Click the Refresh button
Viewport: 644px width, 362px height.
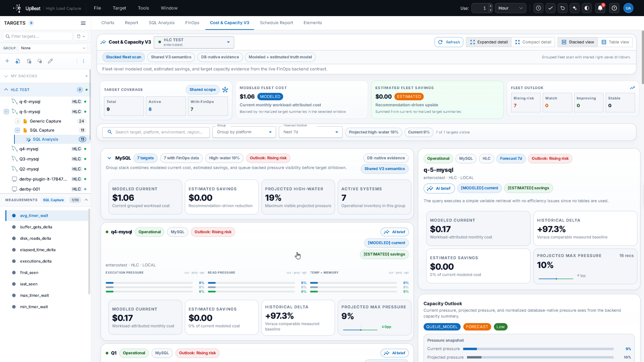coord(449,42)
